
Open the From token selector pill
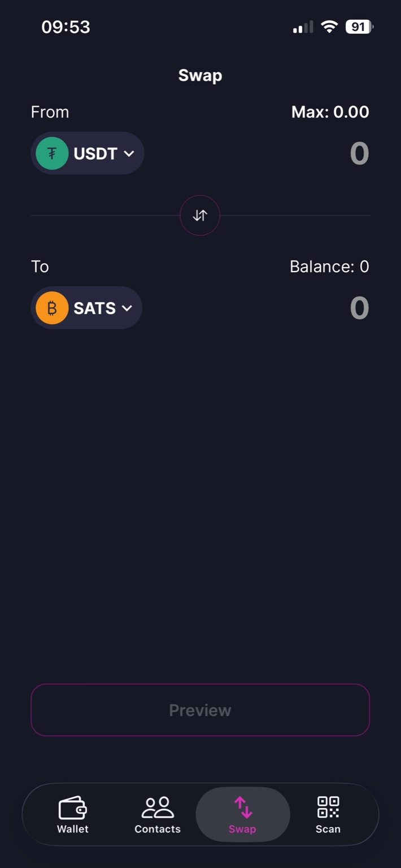[x=88, y=153]
